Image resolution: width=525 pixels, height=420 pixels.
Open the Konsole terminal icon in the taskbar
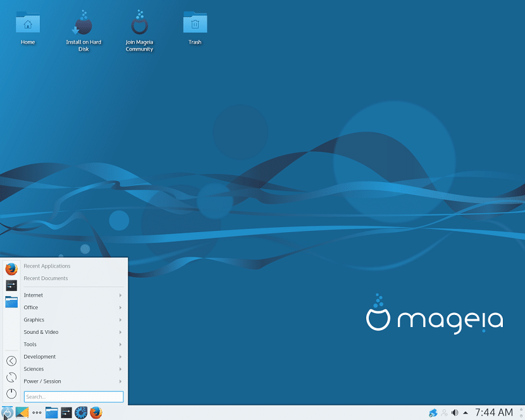(66, 412)
